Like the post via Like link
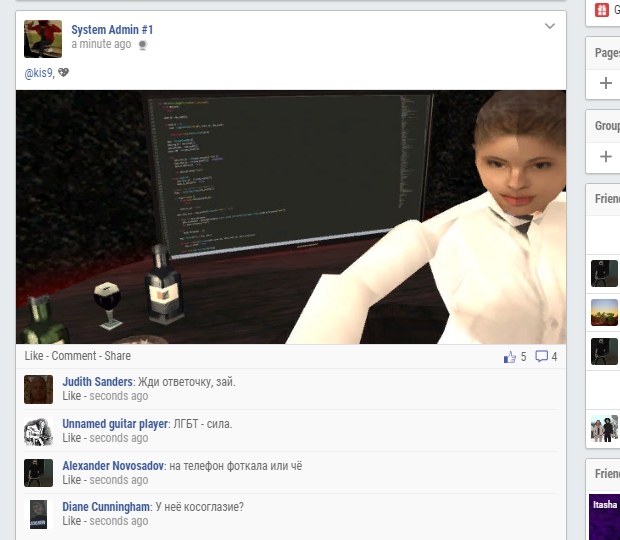Viewport: 620px width, 540px height. 34,356
